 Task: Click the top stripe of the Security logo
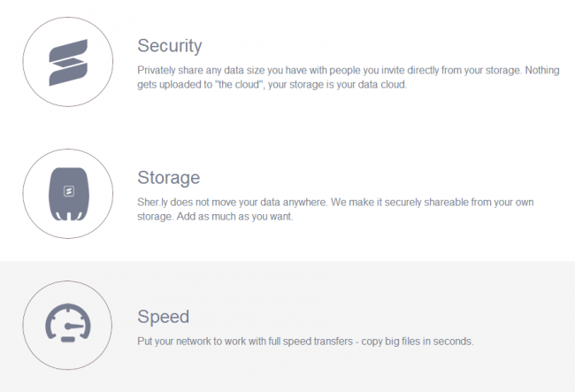click(68, 50)
